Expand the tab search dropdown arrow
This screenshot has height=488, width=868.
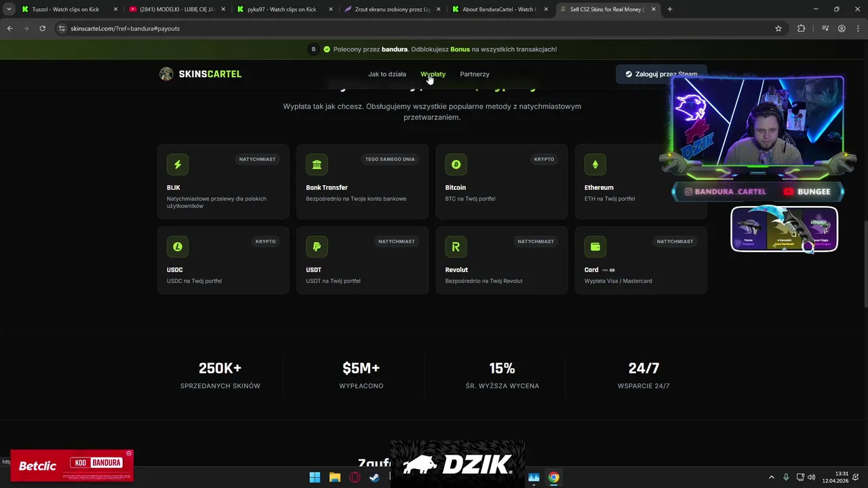(x=9, y=9)
